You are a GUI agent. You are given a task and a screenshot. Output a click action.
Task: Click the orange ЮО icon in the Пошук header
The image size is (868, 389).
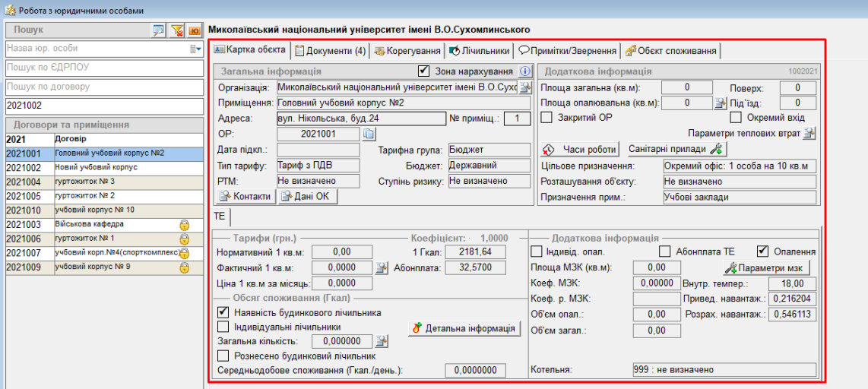(x=195, y=30)
